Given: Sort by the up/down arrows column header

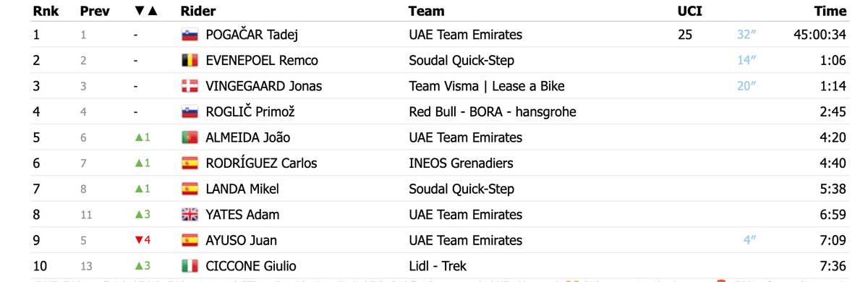Looking at the screenshot, I should [146, 11].
